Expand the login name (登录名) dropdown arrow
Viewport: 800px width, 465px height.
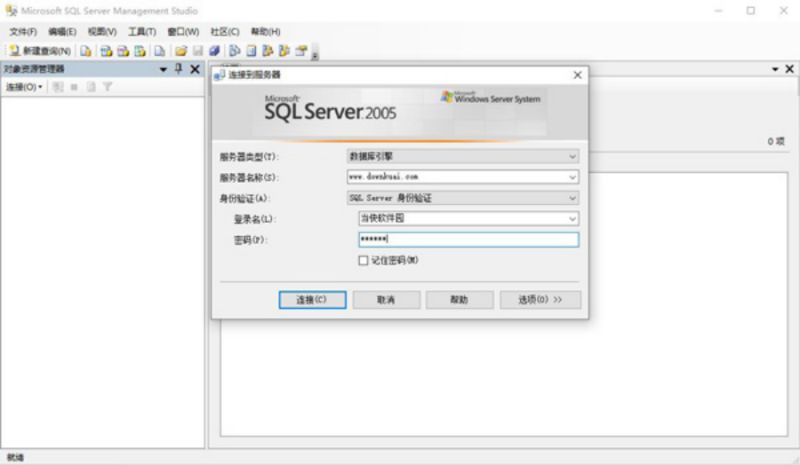coord(572,219)
